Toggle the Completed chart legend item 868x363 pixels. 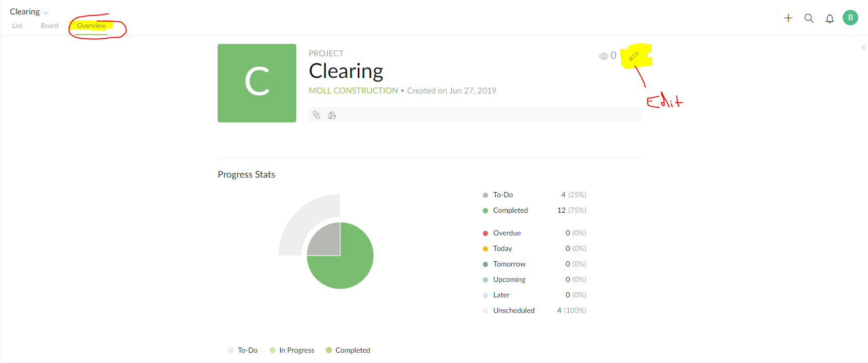[x=348, y=350]
